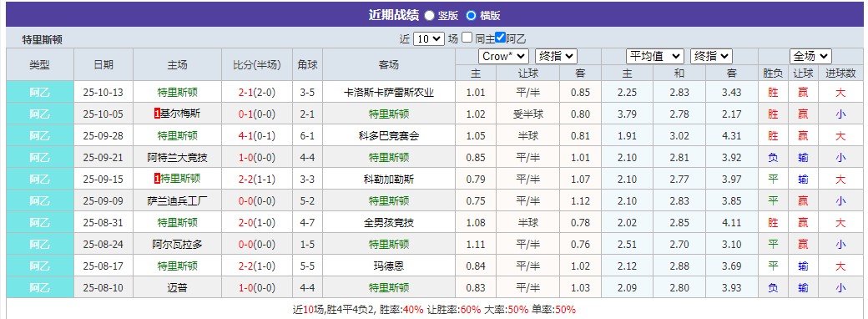Click the home odds value 1.11
The height and width of the screenshot is (319, 868).
476,244
